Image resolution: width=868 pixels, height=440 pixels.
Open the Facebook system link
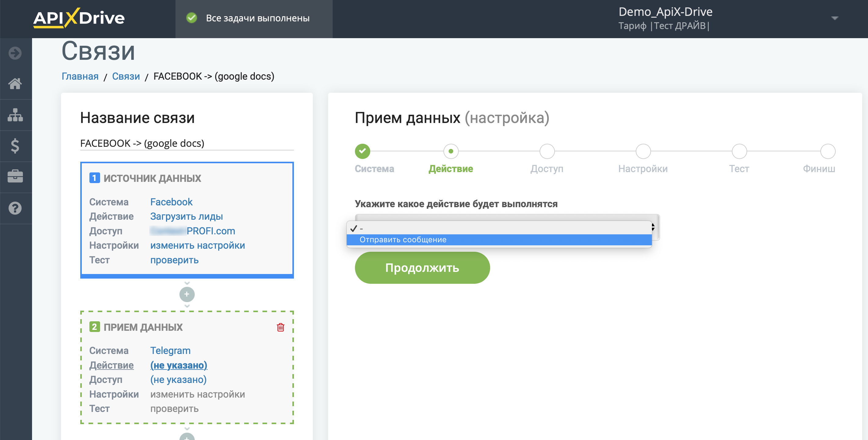tap(171, 202)
